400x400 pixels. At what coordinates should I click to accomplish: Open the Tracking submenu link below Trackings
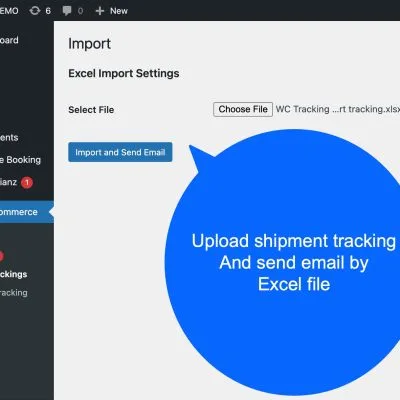[14, 293]
